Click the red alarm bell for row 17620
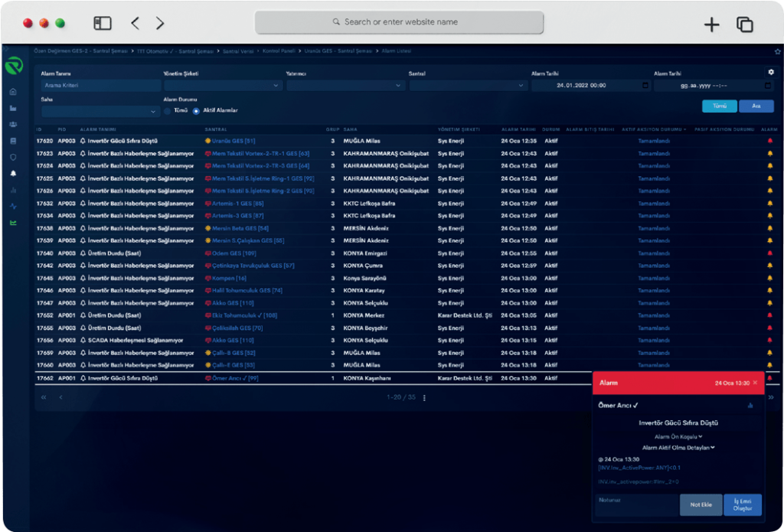The height and width of the screenshot is (532, 784). [770, 141]
